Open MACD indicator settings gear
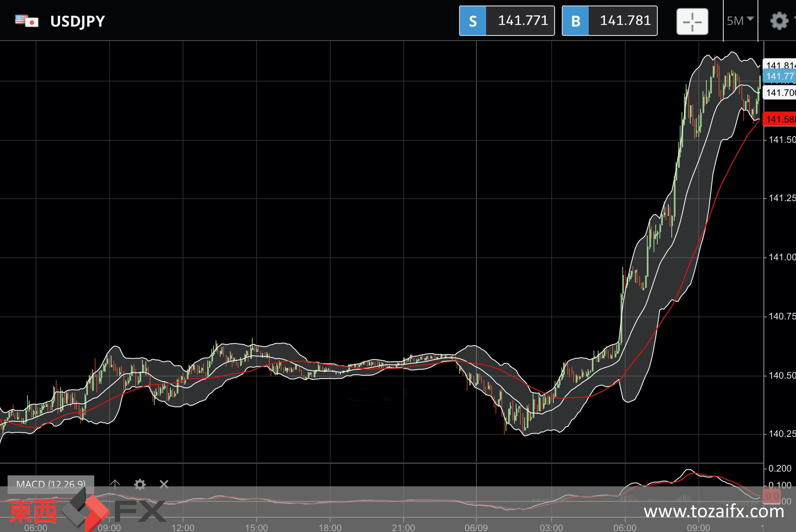The image size is (796, 532). tap(140, 484)
